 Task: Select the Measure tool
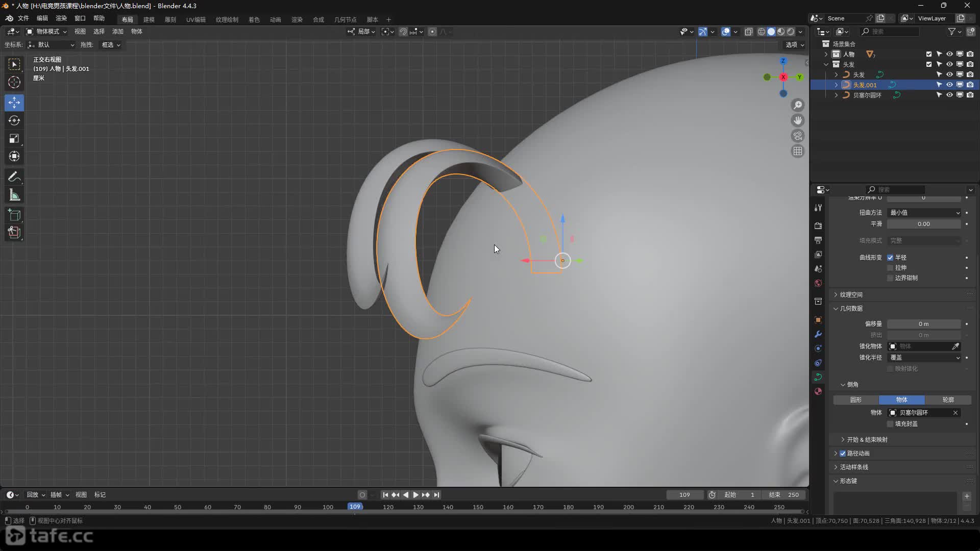[x=14, y=195]
